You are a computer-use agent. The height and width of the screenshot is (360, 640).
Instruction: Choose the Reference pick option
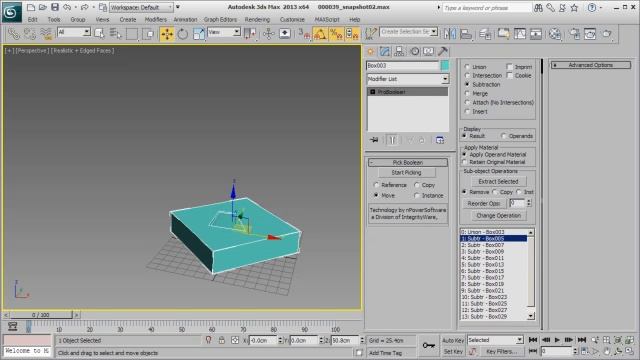(376, 185)
